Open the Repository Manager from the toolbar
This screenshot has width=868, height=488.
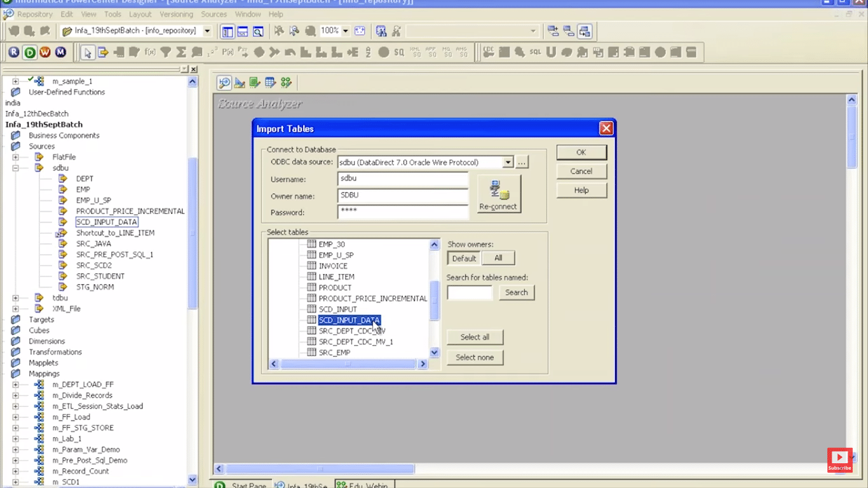14,52
